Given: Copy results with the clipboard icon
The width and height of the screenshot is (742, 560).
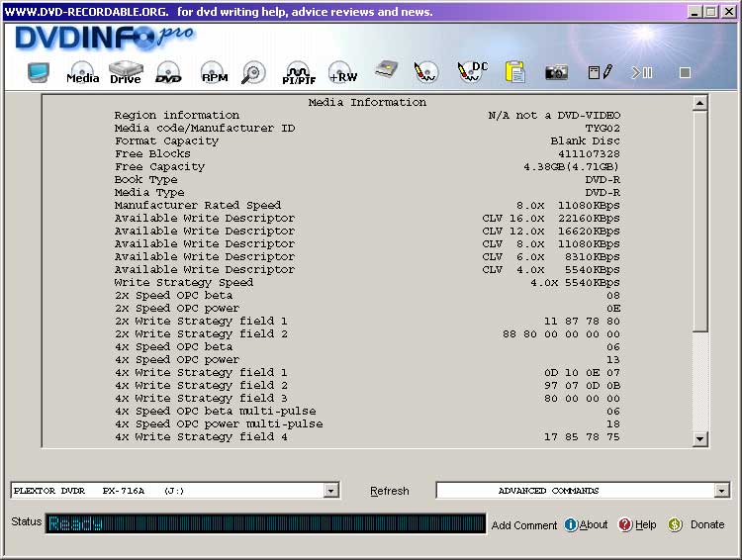Looking at the screenshot, I should tap(514, 72).
